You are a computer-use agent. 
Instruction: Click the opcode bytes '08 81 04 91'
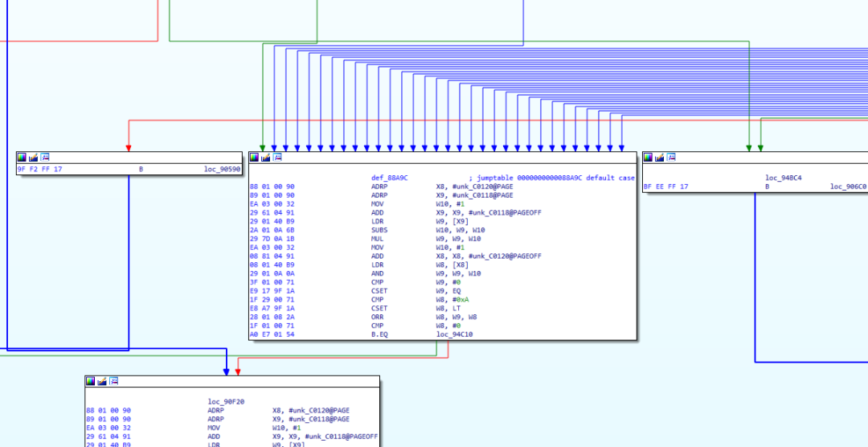(x=272, y=256)
